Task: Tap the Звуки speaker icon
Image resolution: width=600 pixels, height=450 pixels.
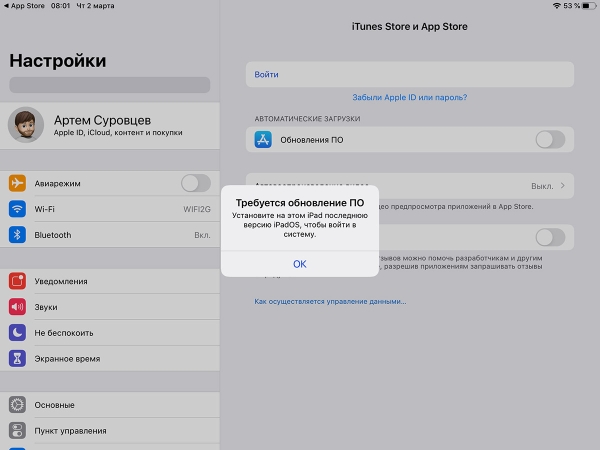Action: [x=17, y=307]
